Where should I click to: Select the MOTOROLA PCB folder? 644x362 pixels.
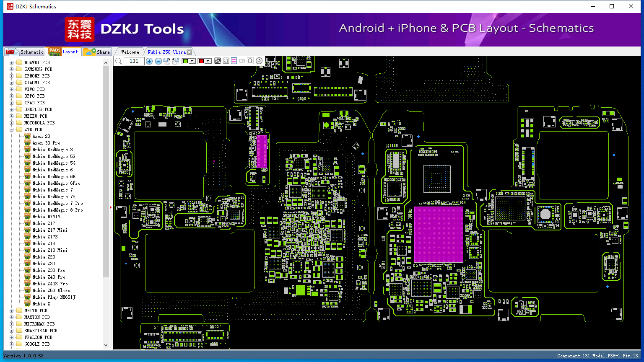39,123
